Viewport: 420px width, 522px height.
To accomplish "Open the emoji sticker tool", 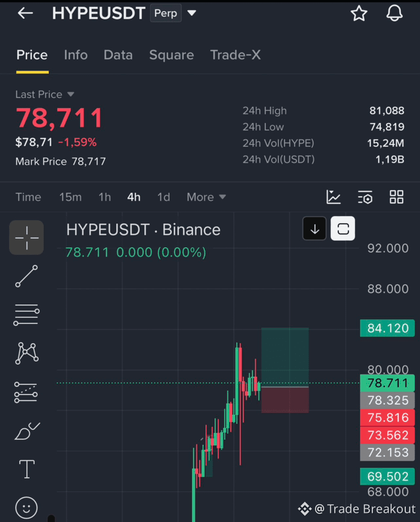I will click(26, 508).
